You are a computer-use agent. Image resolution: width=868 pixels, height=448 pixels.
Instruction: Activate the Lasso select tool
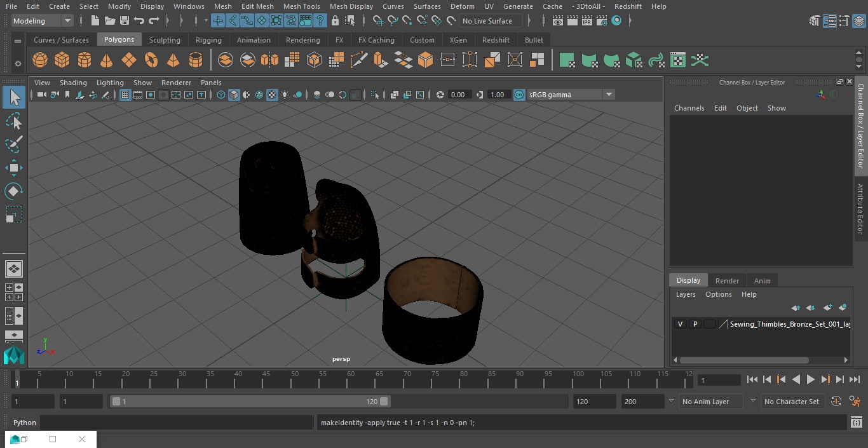pos(13,121)
